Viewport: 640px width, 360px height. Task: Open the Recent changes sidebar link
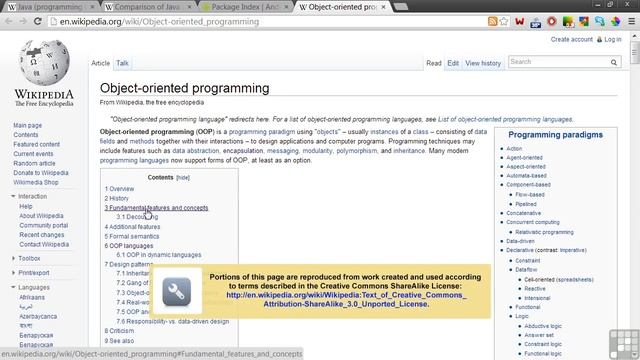(x=42, y=235)
